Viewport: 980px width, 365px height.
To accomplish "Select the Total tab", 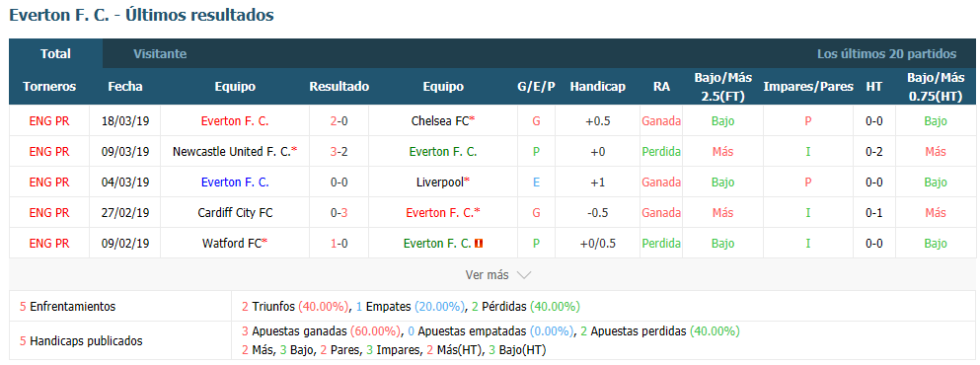I will (55, 53).
